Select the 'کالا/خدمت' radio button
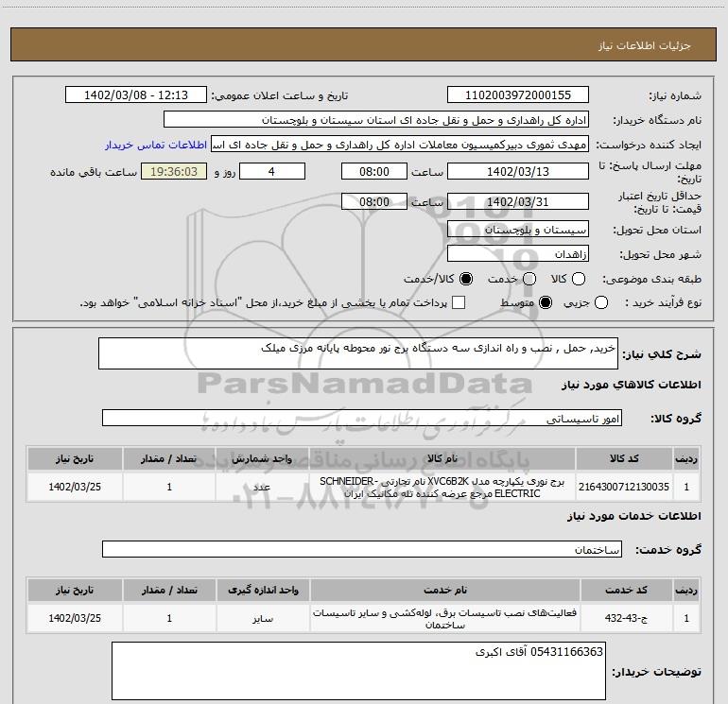This screenshot has height=704, width=728. (x=466, y=279)
